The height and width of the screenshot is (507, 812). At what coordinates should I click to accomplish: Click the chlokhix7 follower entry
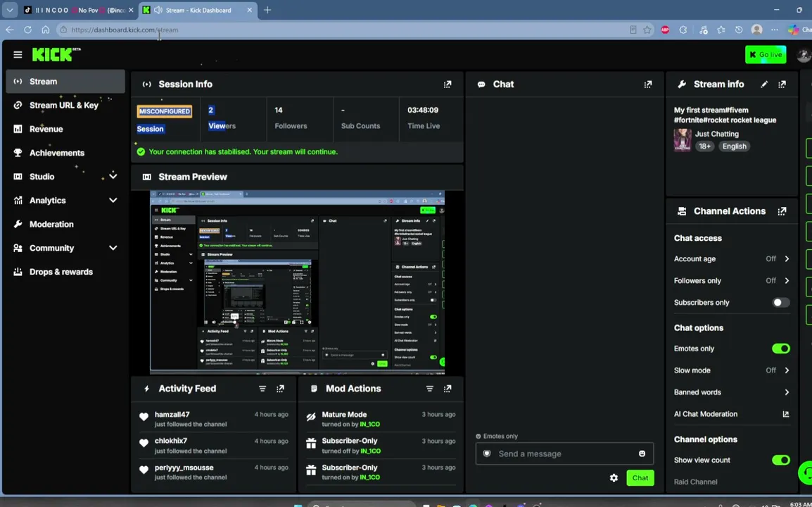(x=214, y=445)
